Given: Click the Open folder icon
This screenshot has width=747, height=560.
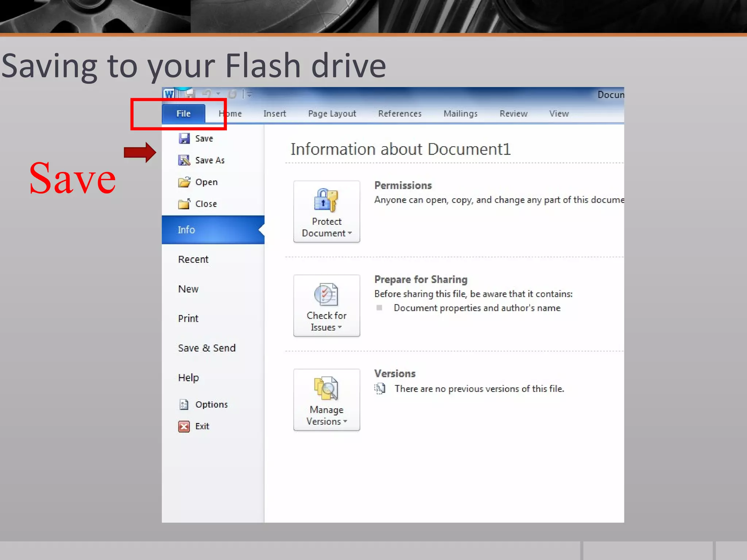Looking at the screenshot, I should (x=184, y=182).
